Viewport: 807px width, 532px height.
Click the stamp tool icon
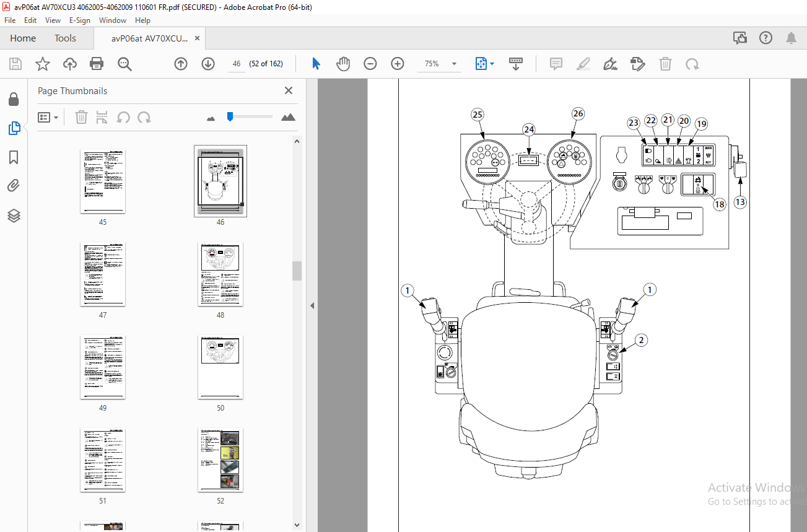pos(638,64)
